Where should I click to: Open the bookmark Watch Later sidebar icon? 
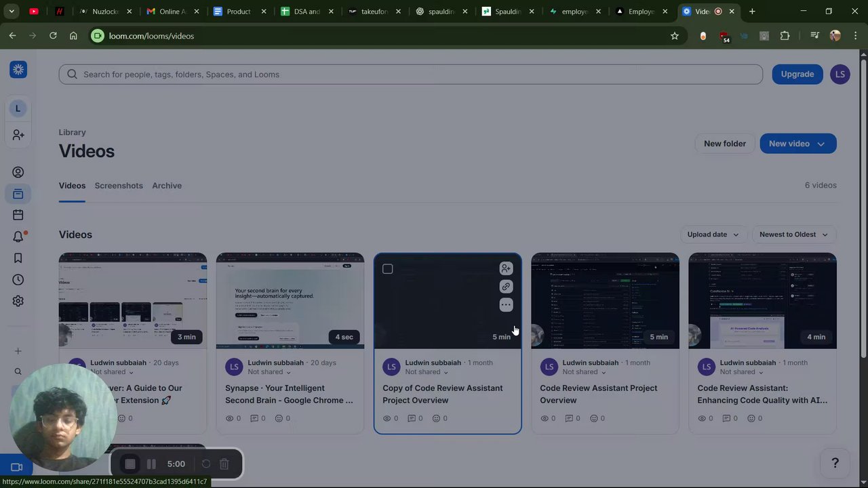click(18, 258)
